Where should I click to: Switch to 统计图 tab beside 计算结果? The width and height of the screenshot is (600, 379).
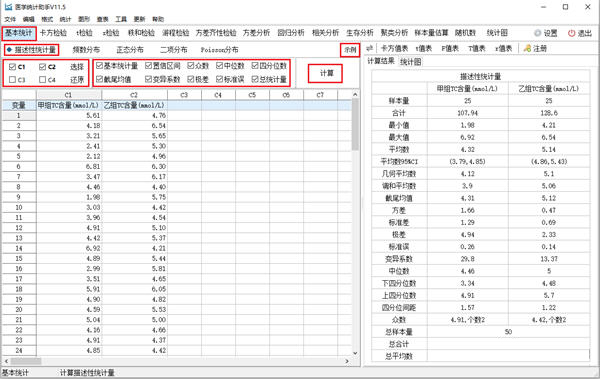point(411,62)
